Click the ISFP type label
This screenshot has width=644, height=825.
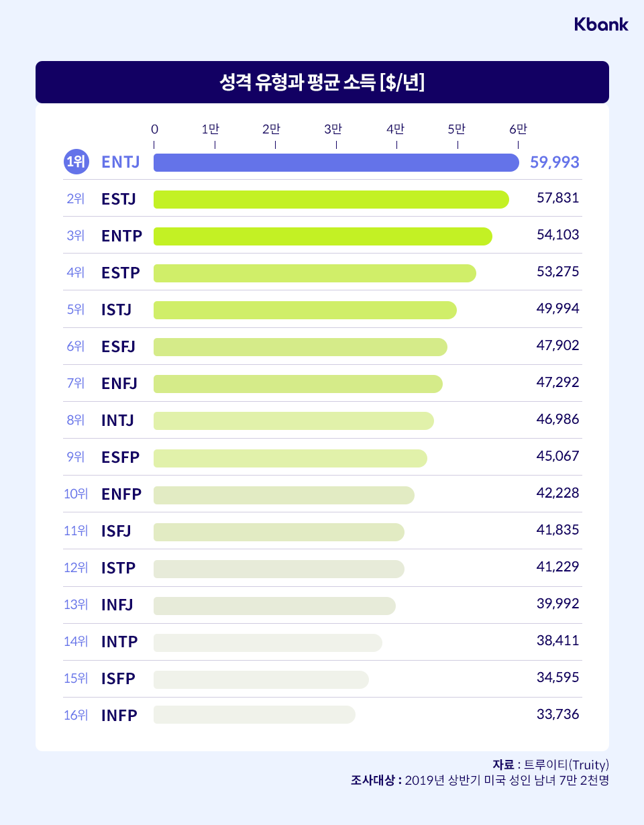[119, 679]
